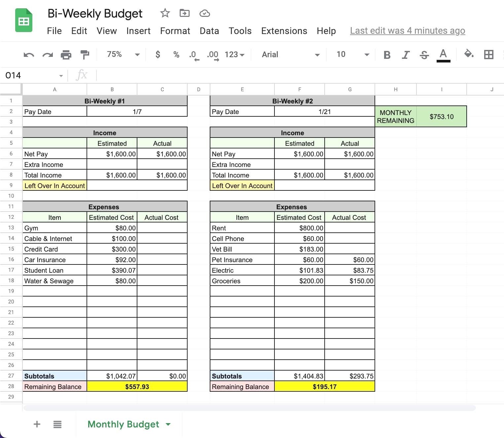The image size is (504, 438).
Task: Open the Extensions menu
Action: [284, 31]
